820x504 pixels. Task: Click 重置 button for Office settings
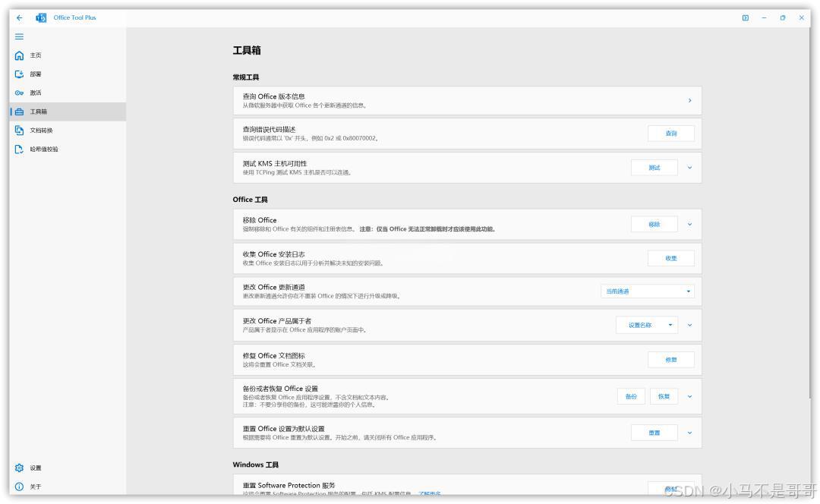654,433
